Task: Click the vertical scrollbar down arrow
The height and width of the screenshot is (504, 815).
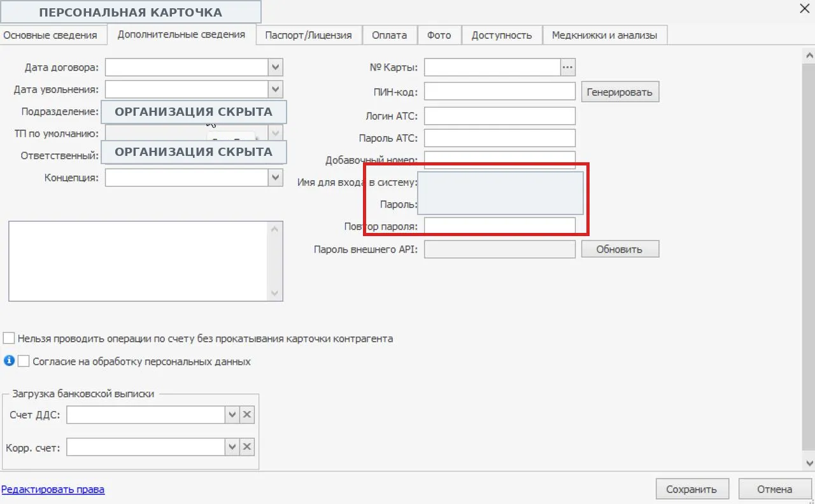Action: [809, 463]
